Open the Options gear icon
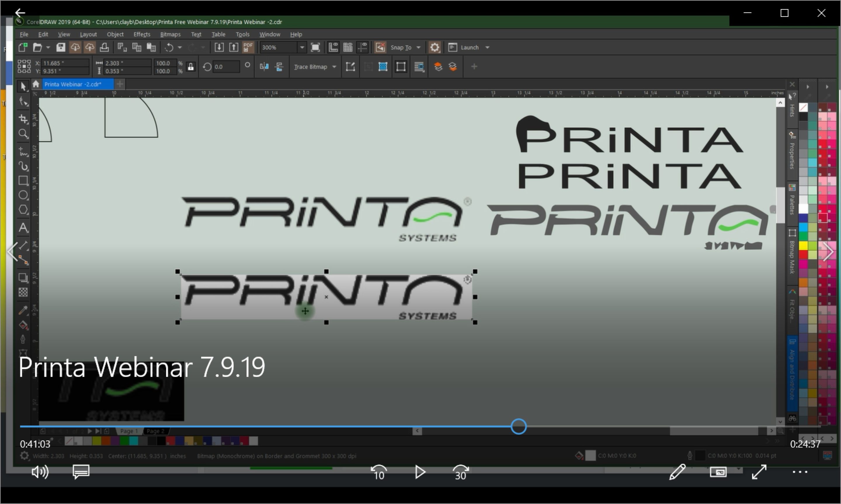 click(434, 47)
